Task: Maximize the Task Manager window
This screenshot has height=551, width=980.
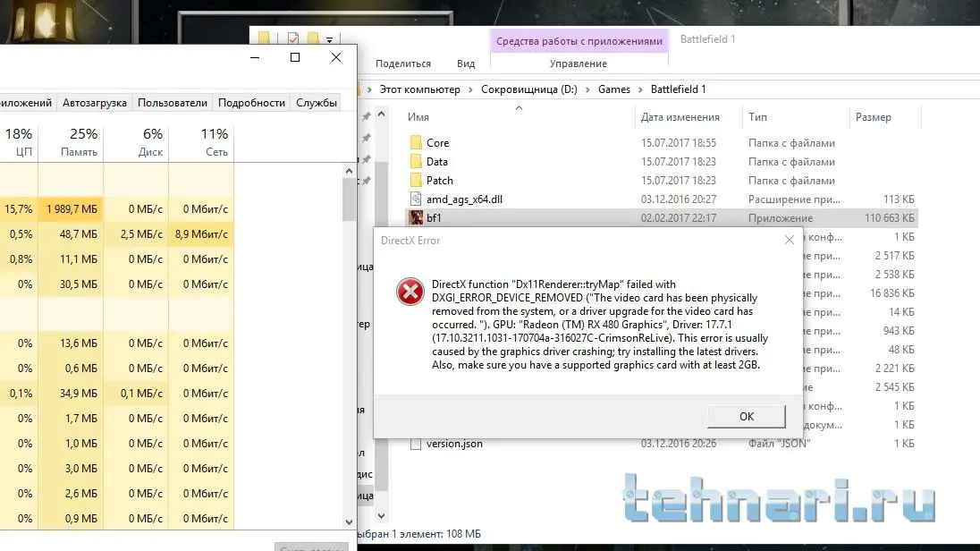Action: pos(295,57)
